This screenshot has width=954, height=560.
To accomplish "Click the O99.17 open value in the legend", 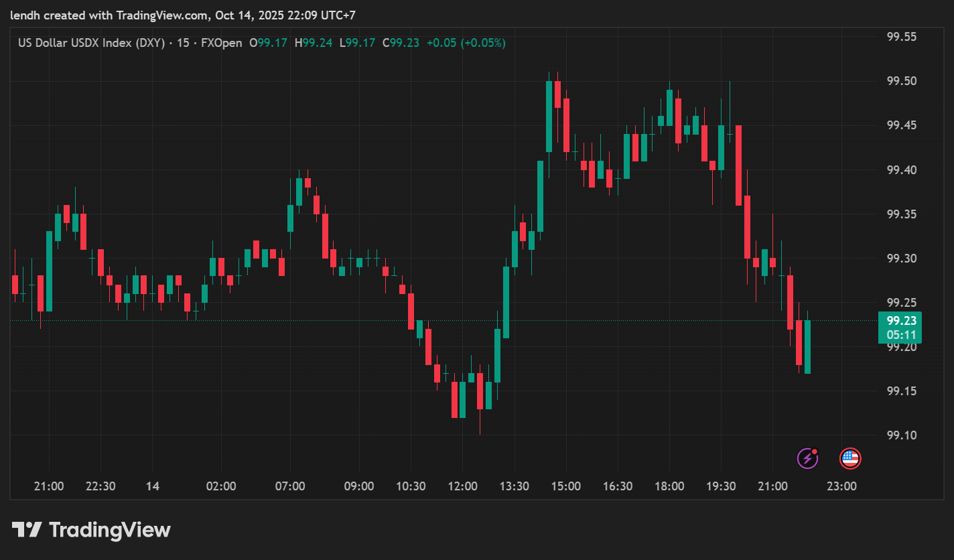I will coord(268,43).
